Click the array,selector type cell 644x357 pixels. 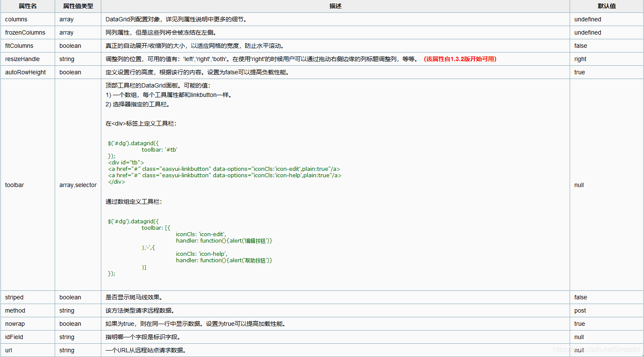click(78, 185)
